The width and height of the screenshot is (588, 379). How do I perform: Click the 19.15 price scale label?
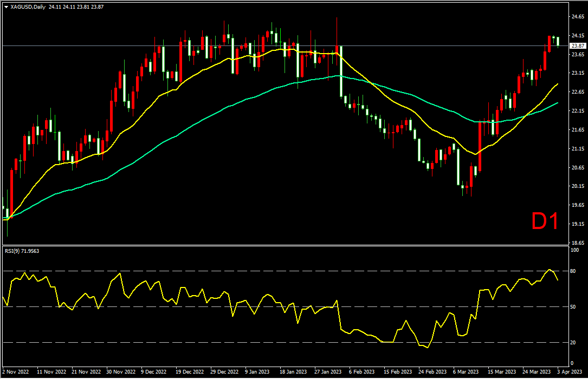point(578,224)
